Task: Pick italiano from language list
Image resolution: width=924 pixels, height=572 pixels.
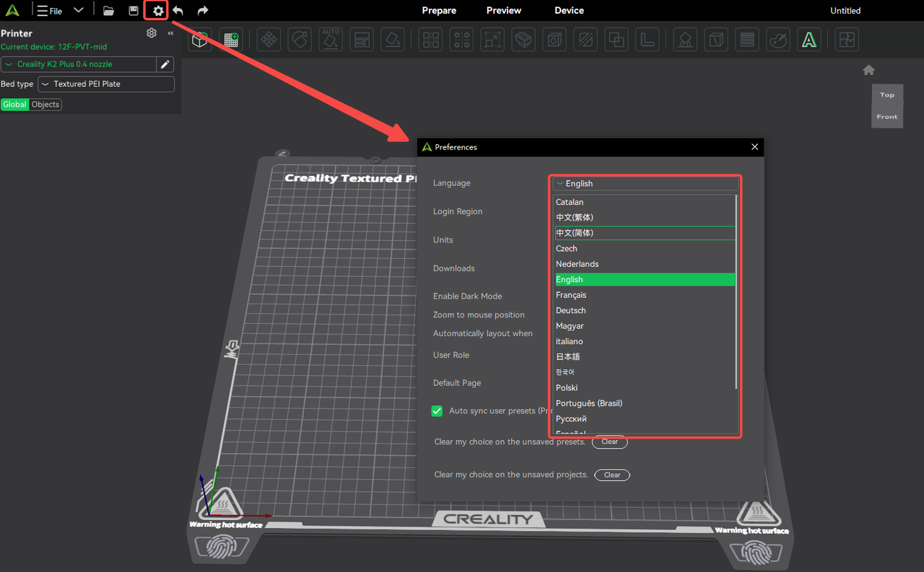Action: [644, 342]
